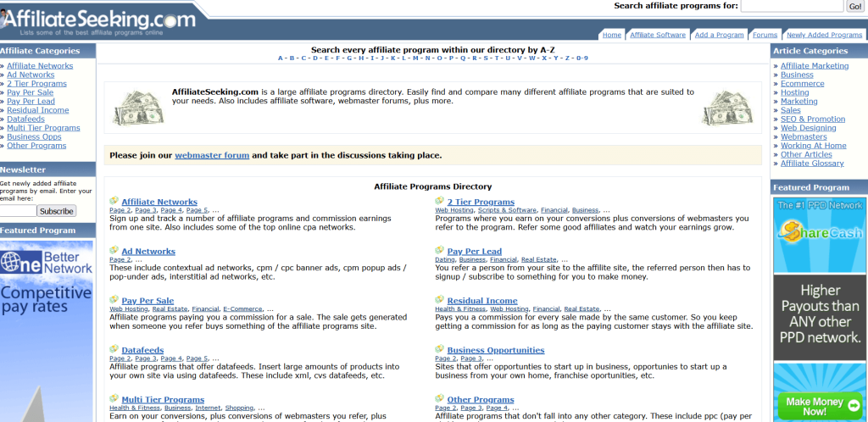The image size is (868, 422).
Task: Open Pay Per Sale in left sidebar
Action: (30, 92)
